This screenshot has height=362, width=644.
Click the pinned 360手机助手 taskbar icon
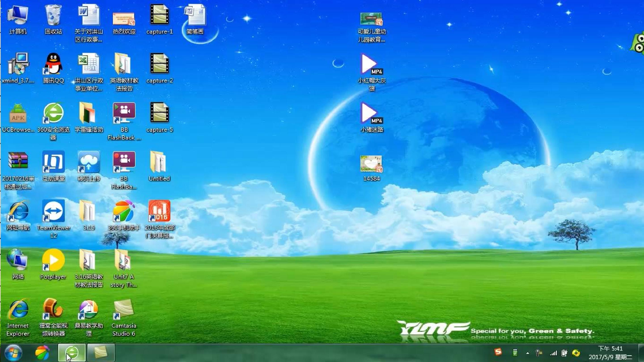[x=42, y=353]
